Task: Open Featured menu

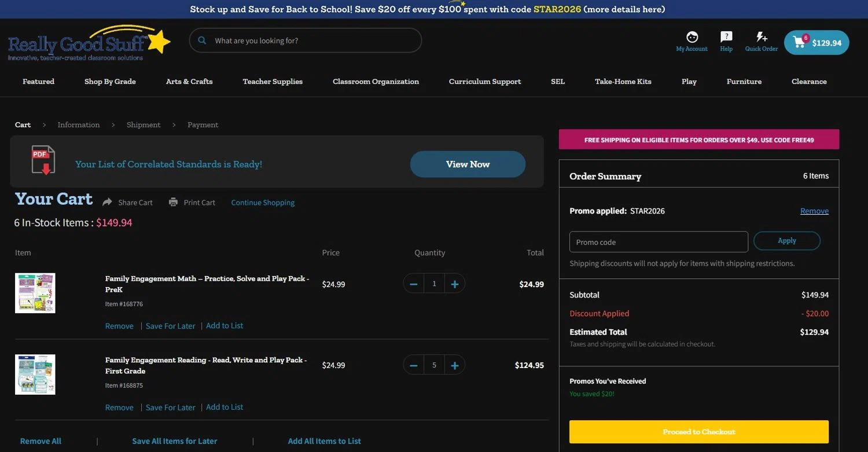Action: pos(39,82)
